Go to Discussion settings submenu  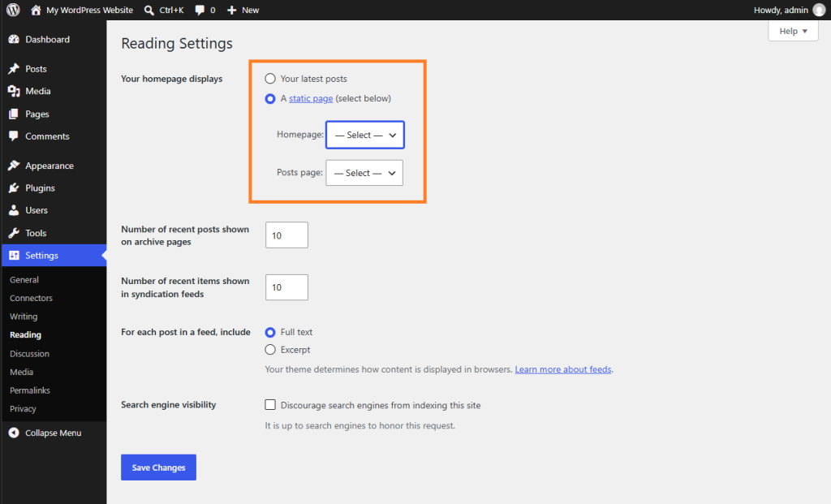coord(30,354)
